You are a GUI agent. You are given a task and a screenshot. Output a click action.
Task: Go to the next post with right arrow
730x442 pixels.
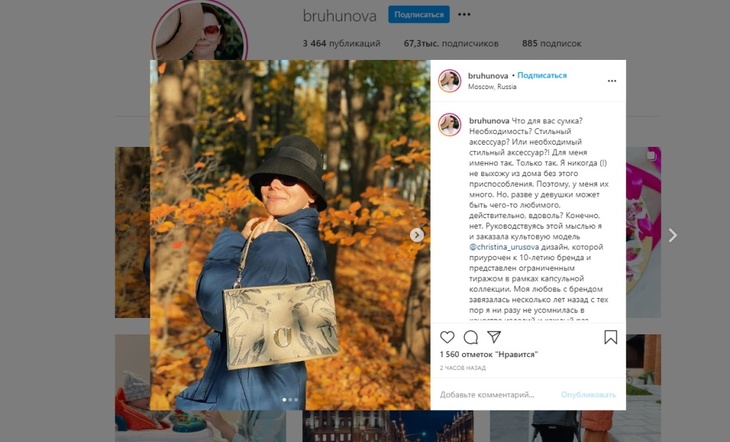pyautogui.click(x=672, y=235)
